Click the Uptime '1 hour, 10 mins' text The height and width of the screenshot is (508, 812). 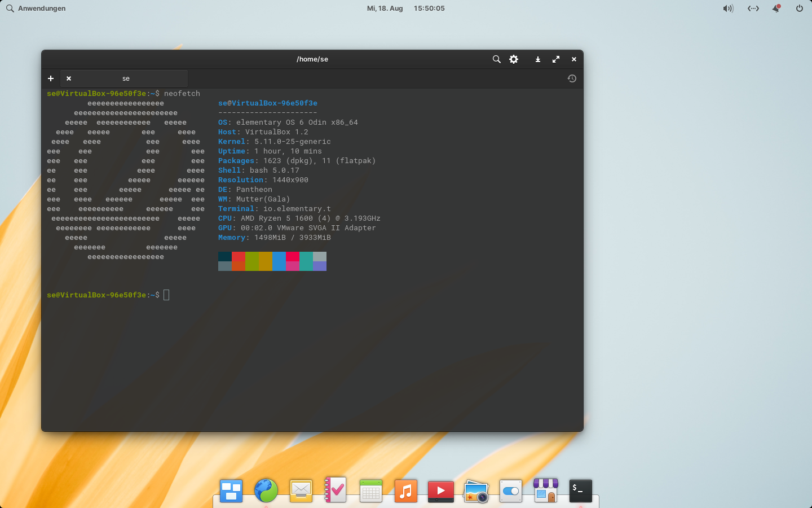(x=288, y=151)
